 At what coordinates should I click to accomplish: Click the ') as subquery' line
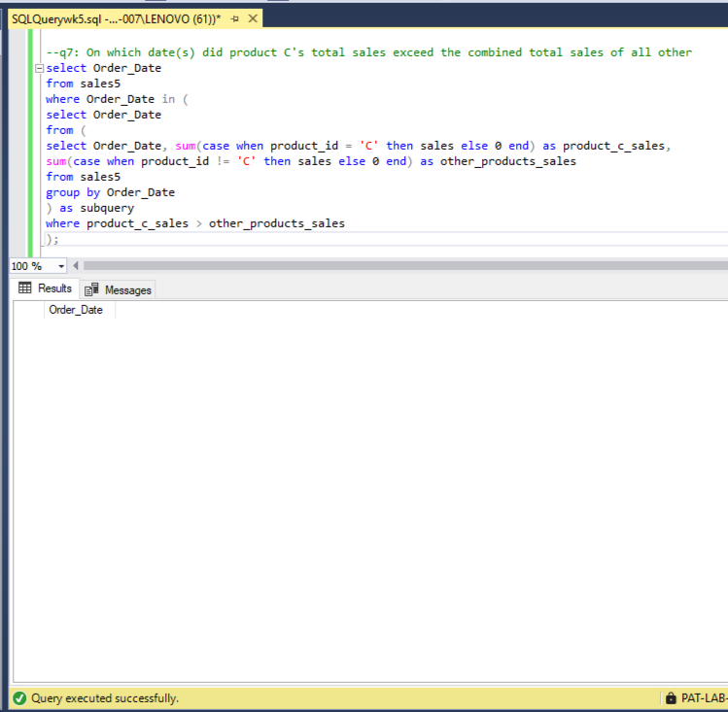pos(90,208)
